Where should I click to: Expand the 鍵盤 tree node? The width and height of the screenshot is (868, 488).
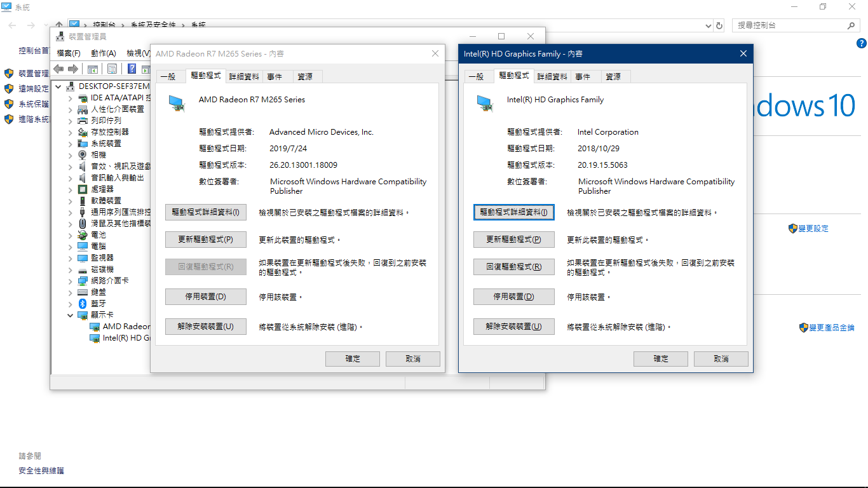click(x=71, y=292)
